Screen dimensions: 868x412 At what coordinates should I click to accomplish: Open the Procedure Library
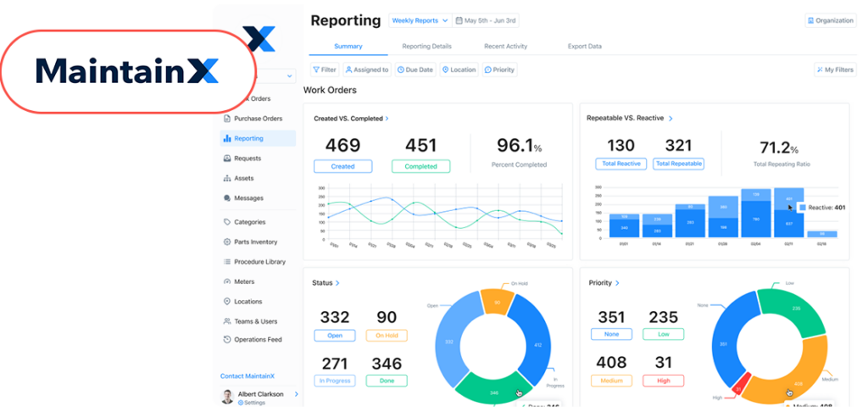259,262
